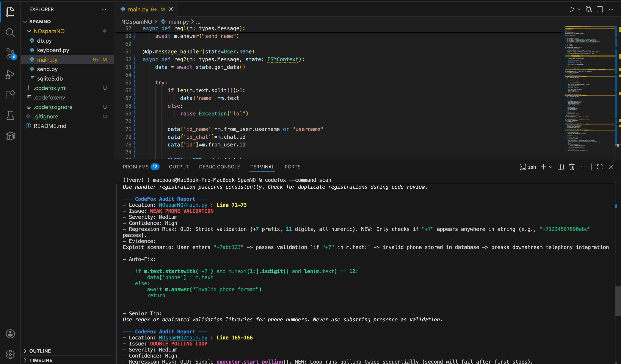The height and width of the screenshot is (364, 621).
Task: Split the terminal
Action: (x=560, y=167)
